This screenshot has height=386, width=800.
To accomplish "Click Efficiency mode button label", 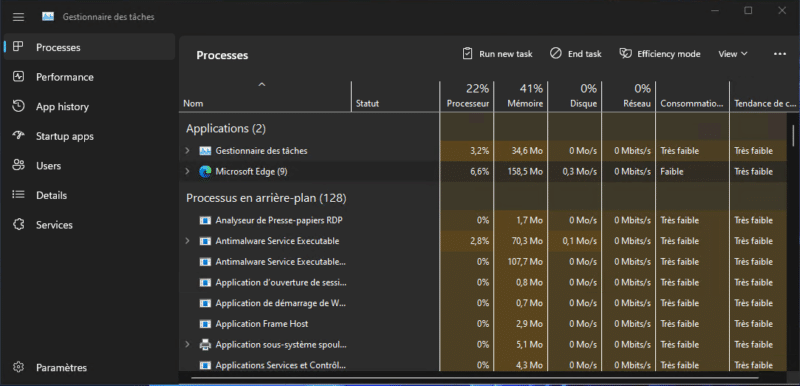I will [x=669, y=54].
